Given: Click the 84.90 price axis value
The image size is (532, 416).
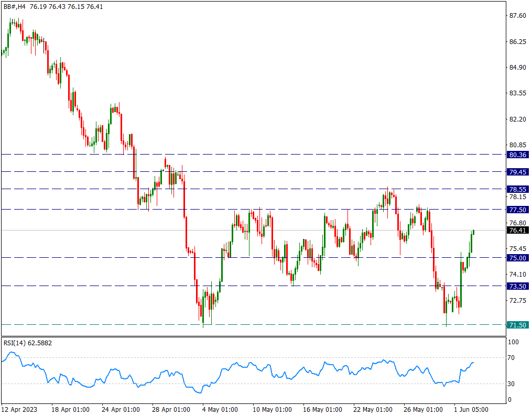Looking at the screenshot, I should coord(518,68).
